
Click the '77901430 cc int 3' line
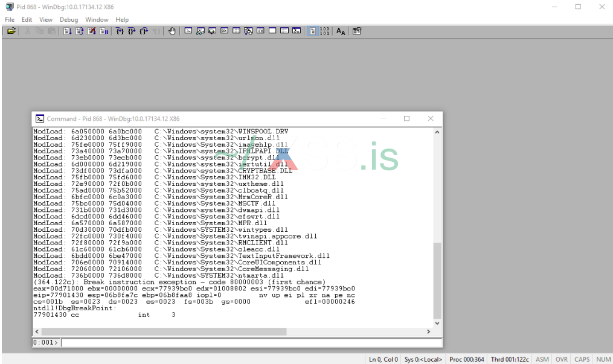(x=104, y=315)
